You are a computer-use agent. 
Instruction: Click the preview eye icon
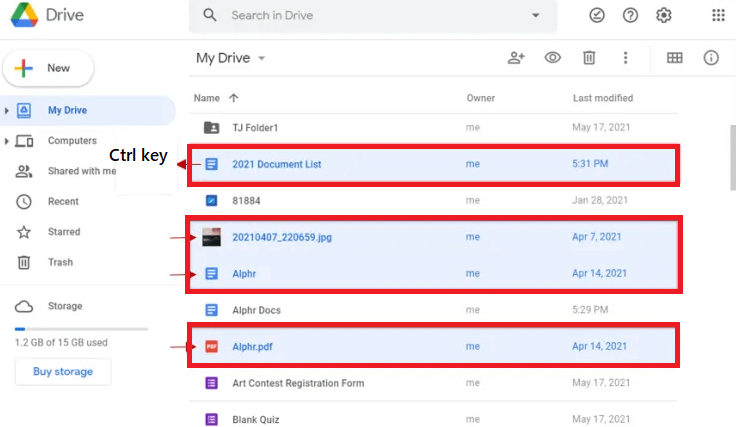pos(552,58)
